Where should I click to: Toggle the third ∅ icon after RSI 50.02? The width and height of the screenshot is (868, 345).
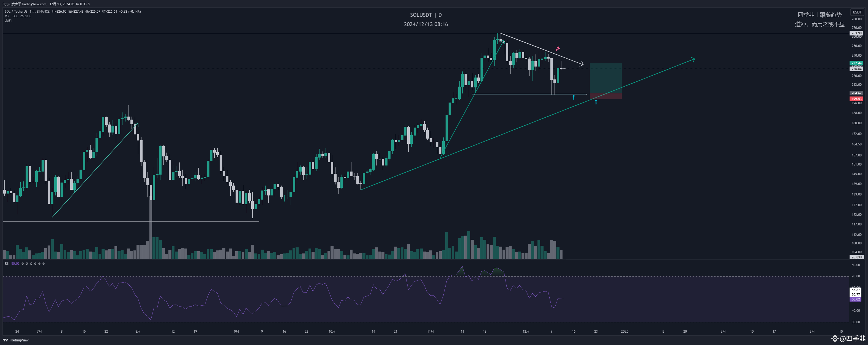pyautogui.click(x=31, y=264)
